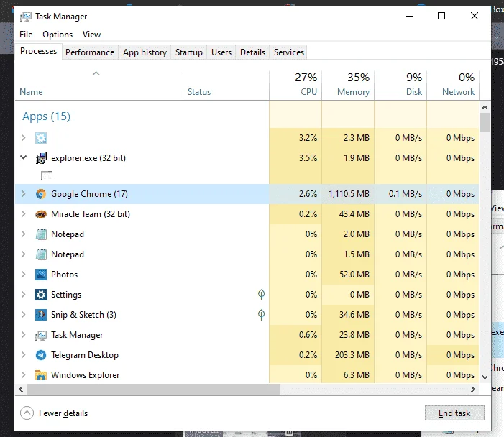
Task: Expand the unnamed gear app row
Action: click(x=23, y=138)
